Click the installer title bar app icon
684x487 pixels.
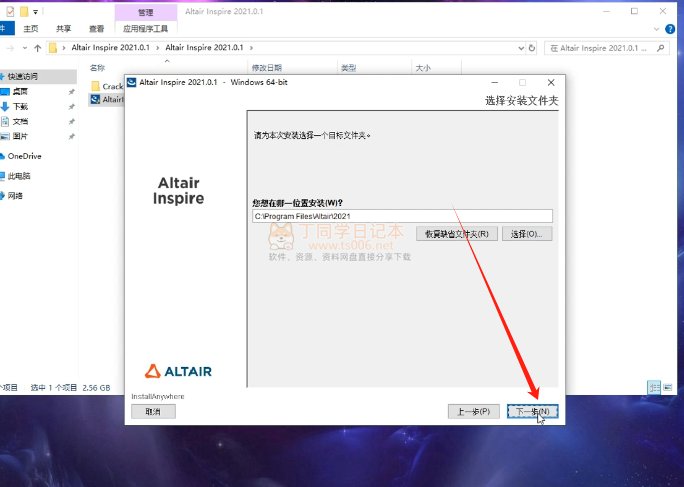[132, 82]
